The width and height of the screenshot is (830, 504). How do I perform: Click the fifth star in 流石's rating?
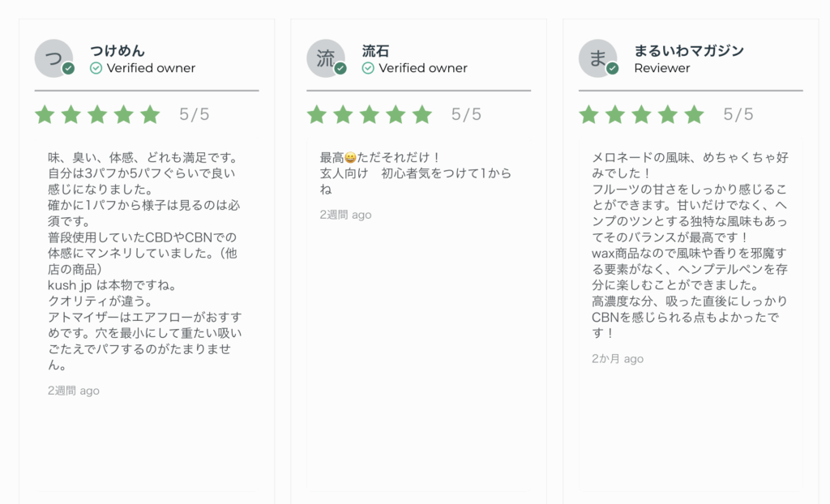point(422,114)
